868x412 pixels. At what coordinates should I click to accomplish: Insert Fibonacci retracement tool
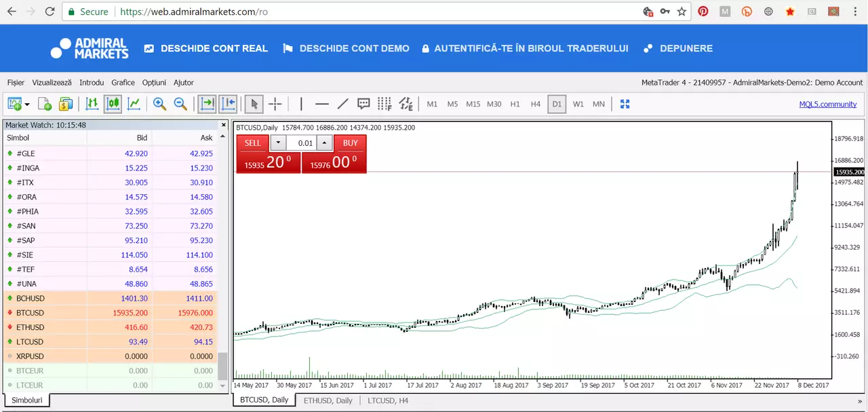[x=384, y=104]
